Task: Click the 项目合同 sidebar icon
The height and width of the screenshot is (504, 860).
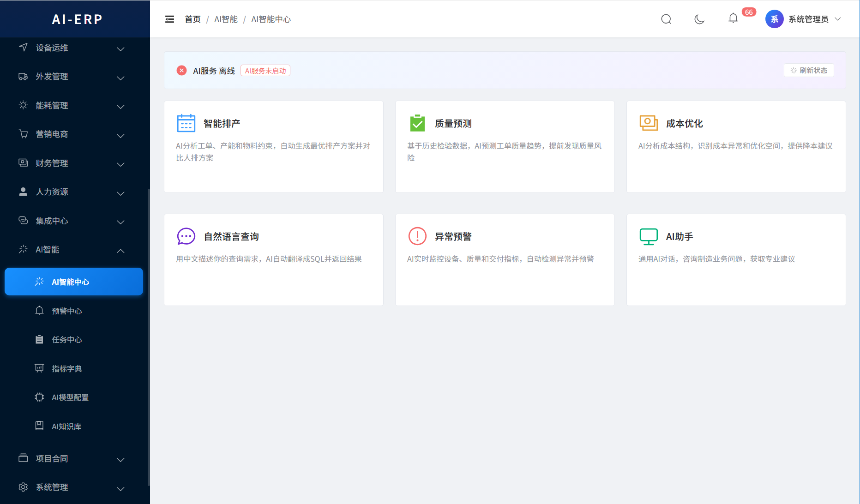Action: tap(23, 458)
